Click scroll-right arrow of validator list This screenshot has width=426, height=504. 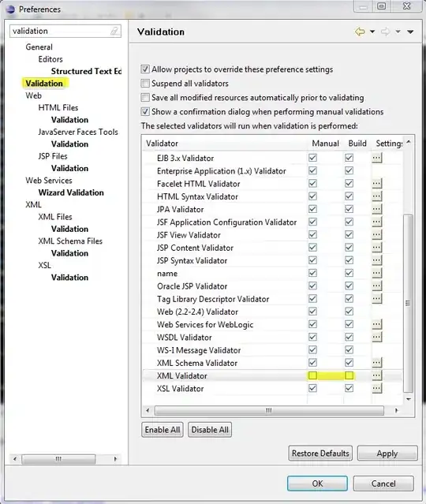396,410
